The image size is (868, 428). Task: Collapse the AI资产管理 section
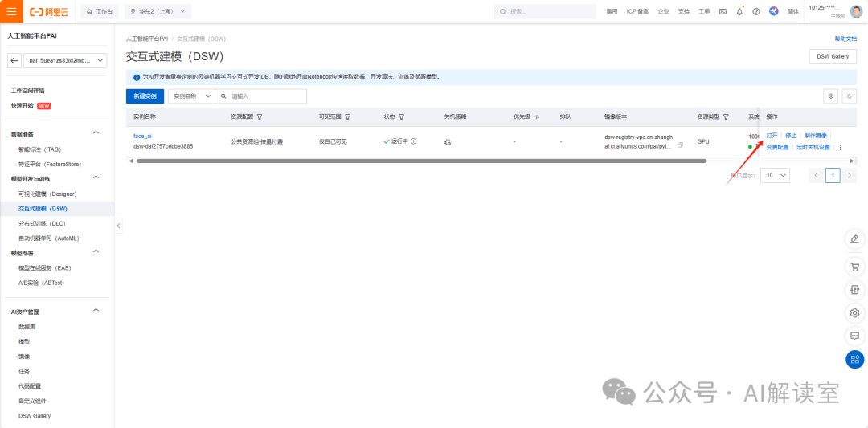tap(96, 310)
